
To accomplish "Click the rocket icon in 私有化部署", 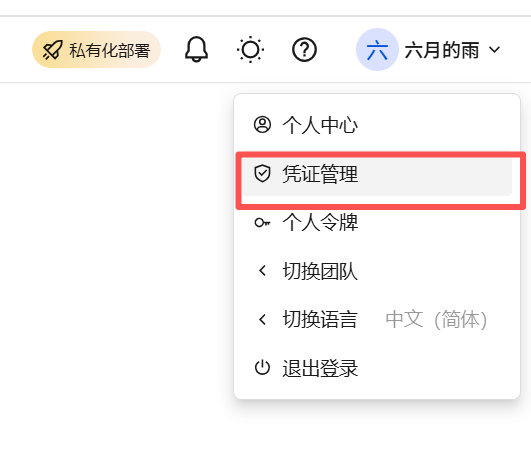I will (x=52, y=50).
